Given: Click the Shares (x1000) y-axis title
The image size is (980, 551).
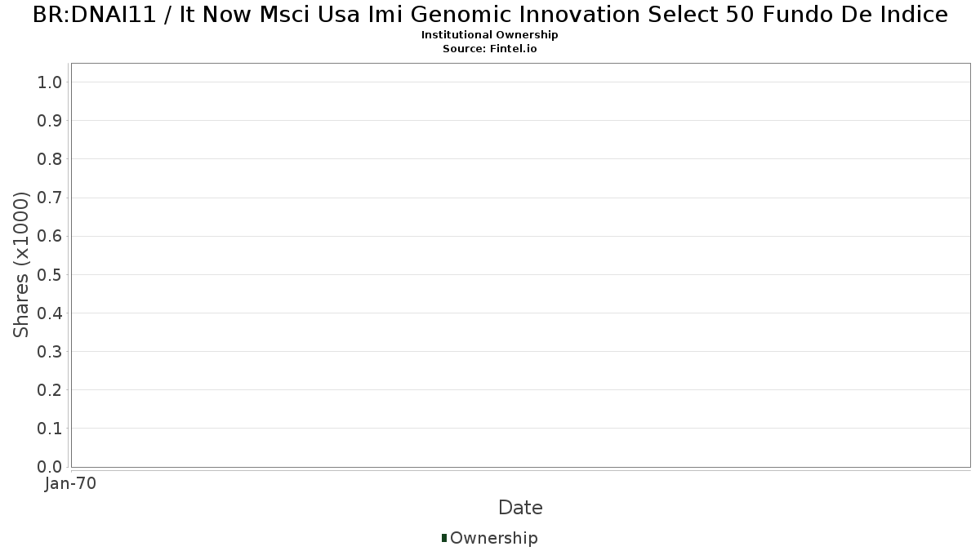Looking at the screenshot, I should pyautogui.click(x=21, y=264).
